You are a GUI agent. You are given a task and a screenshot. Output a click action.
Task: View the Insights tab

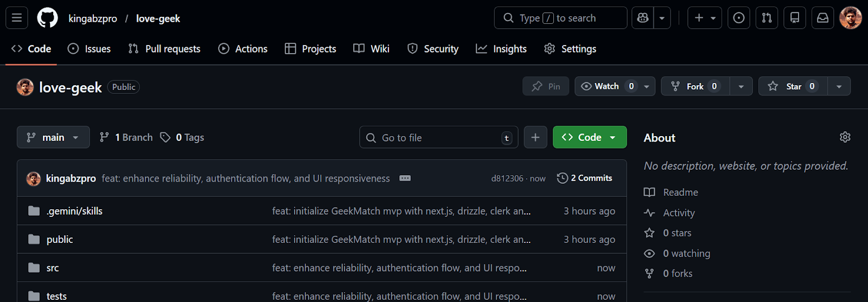[501, 49]
